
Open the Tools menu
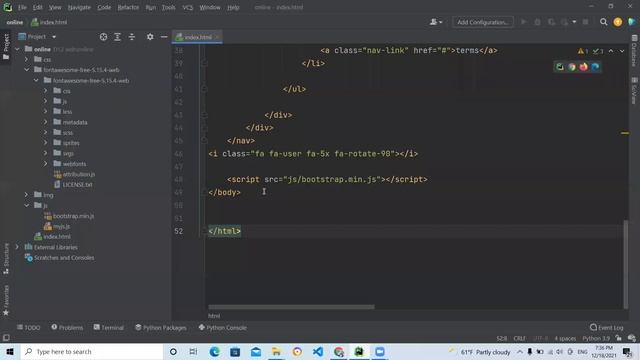[x=169, y=7]
